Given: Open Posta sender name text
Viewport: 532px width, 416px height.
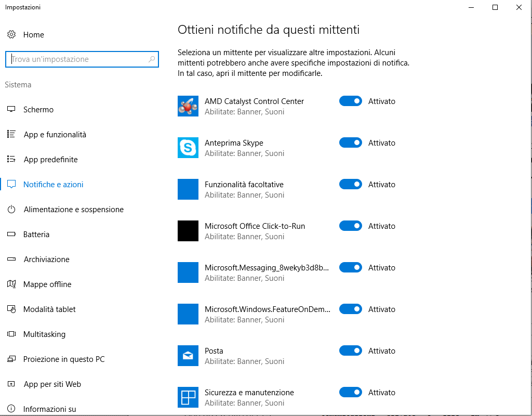Looking at the screenshot, I should (214, 351).
